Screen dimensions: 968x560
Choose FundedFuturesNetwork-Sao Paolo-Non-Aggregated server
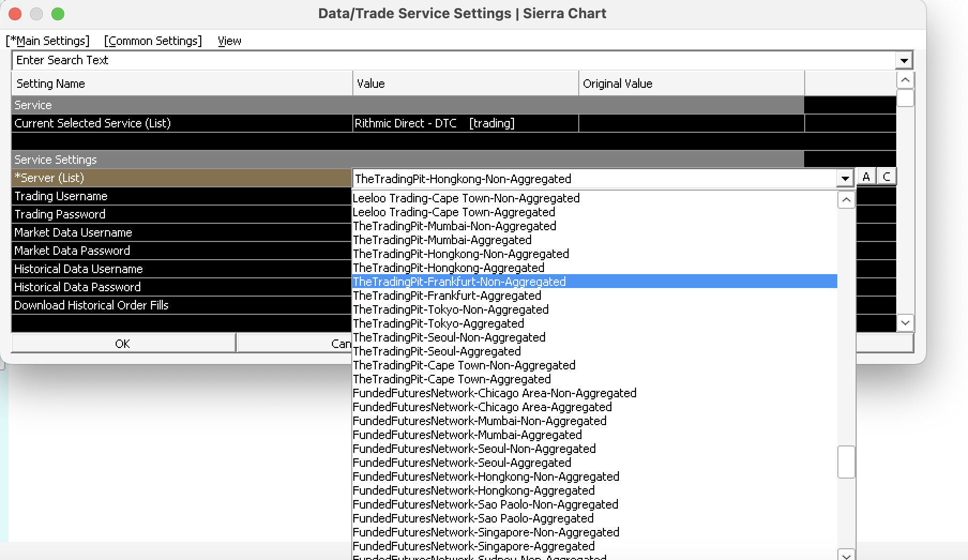tap(594, 504)
